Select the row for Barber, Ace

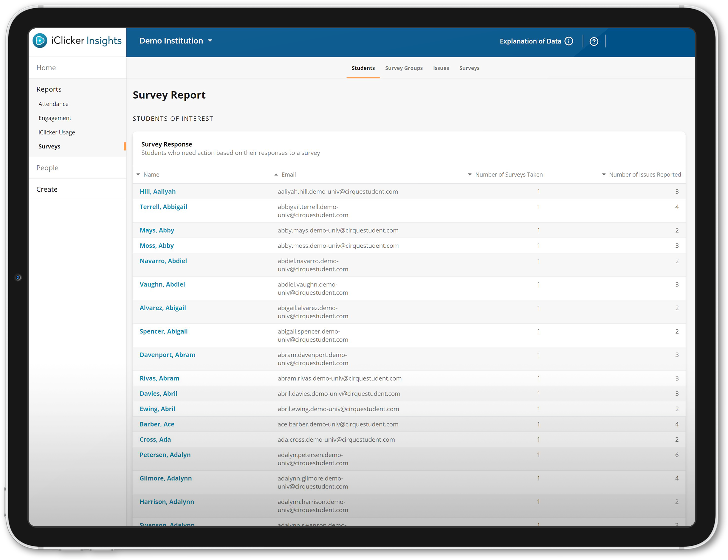point(157,424)
